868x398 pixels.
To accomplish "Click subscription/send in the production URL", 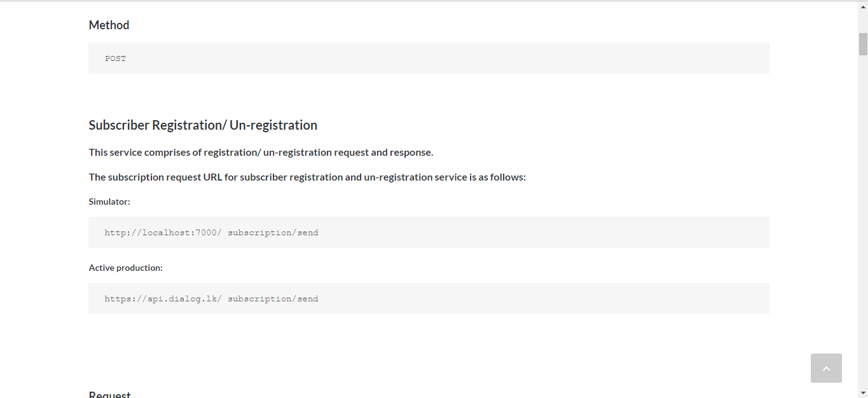I will (x=273, y=299).
